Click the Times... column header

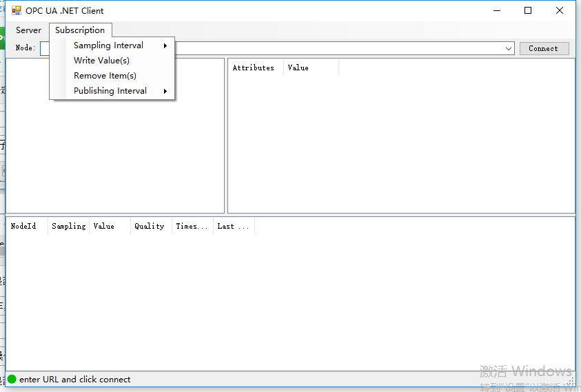point(193,226)
